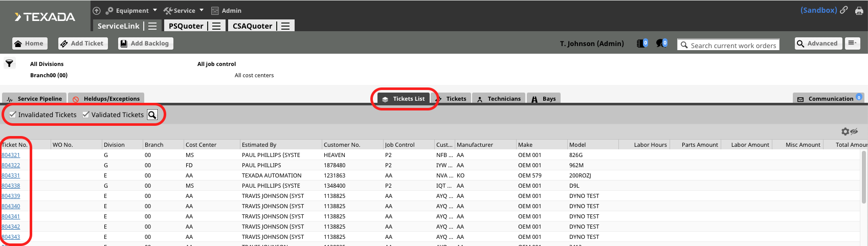Screen dimensions: 868x246
Task: Click the Texada logo
Action: coord(45,17)
